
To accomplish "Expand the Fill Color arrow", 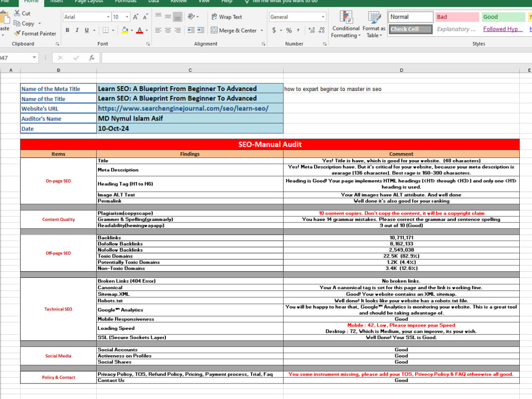I will (131, 30).
